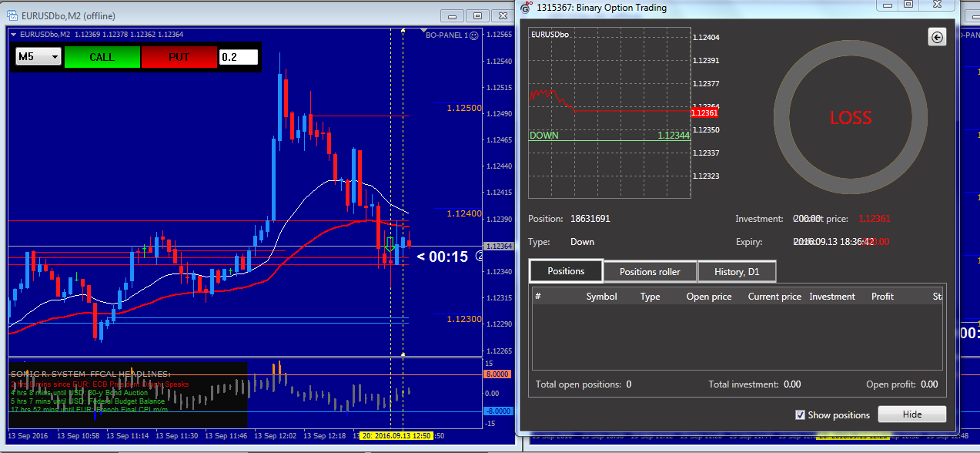Expand the EURUSDbo,M2 chart header triangle
Screen dimensions: 980x453
tap(13, 34)
